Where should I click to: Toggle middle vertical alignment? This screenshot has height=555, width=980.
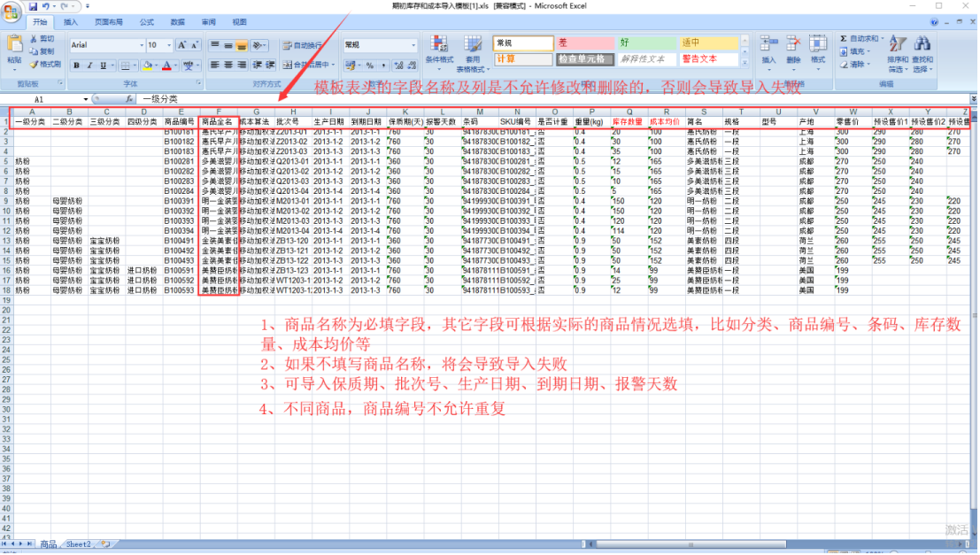pos(228,45)
